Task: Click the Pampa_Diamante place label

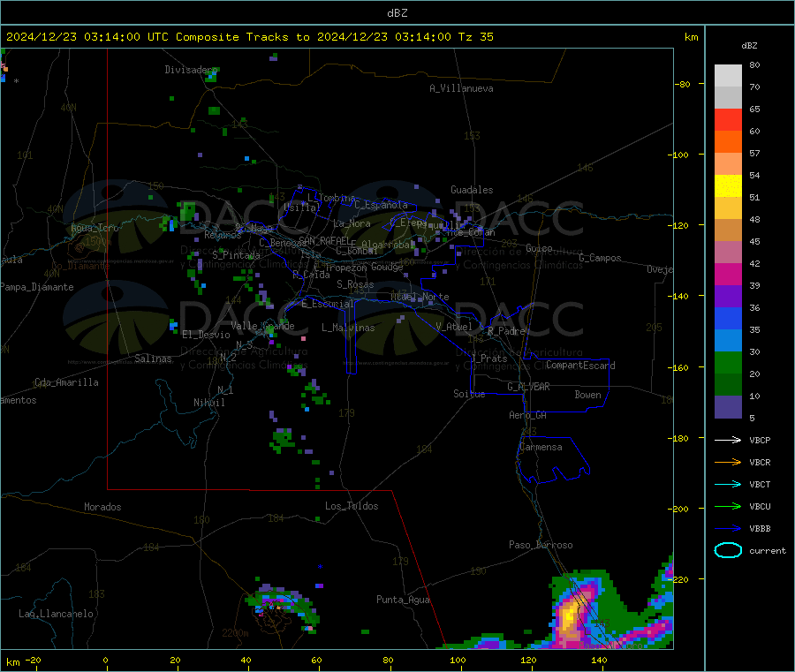Action: 36,287
